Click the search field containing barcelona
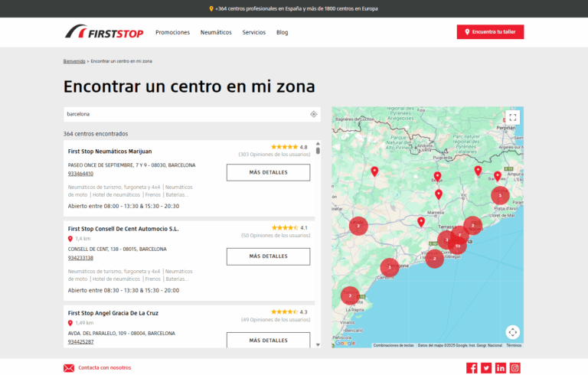 pyautogui.click(x=184, y=114)
